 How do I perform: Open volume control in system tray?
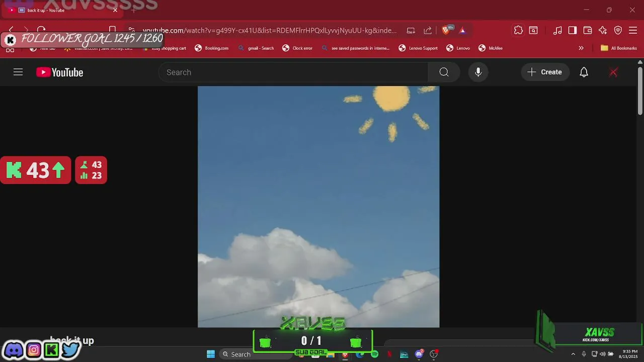(x=602, y=354)
